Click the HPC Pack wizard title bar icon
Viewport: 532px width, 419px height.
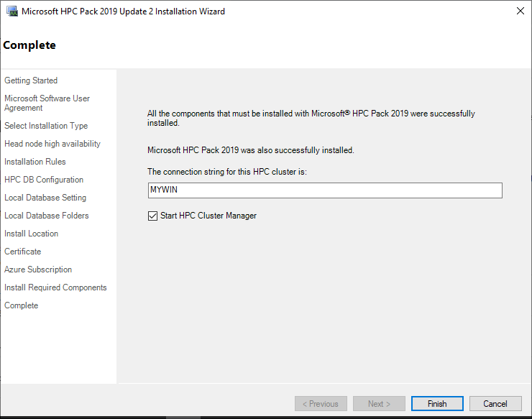[x=12, y=11]
